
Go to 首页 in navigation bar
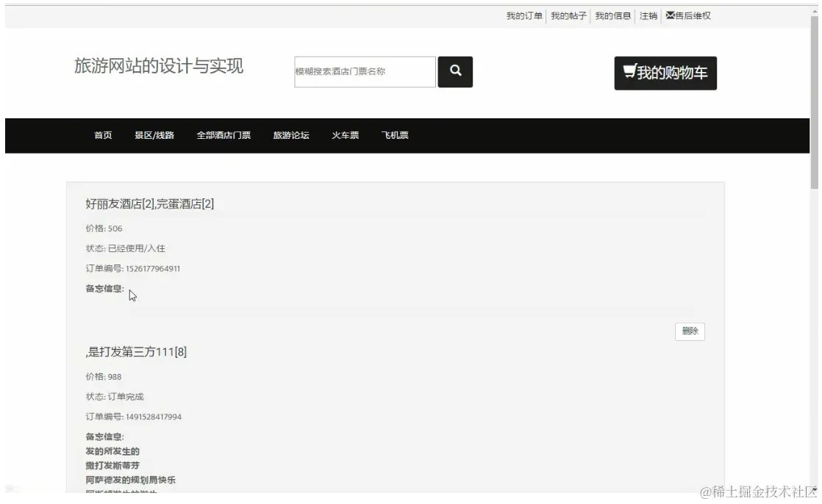tap(103, 135)
